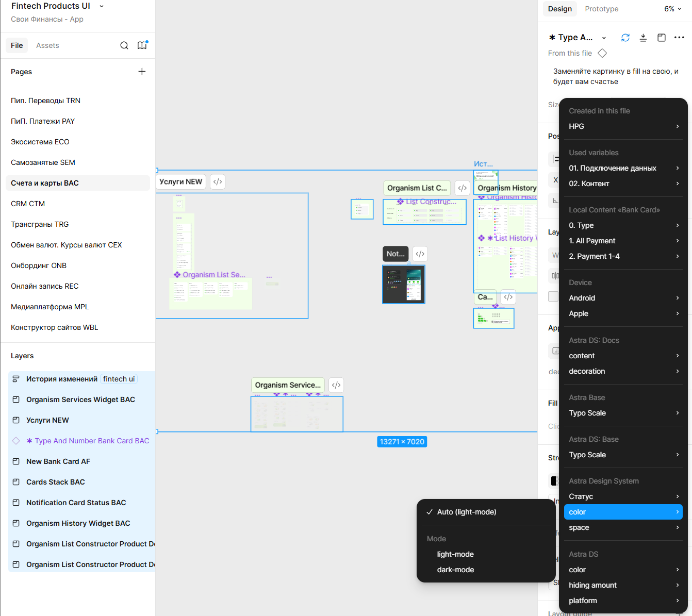Click the Organism Service... frame label
Image resolution: width=692 pixels, height=616 pixels.
tap(288, 385)
